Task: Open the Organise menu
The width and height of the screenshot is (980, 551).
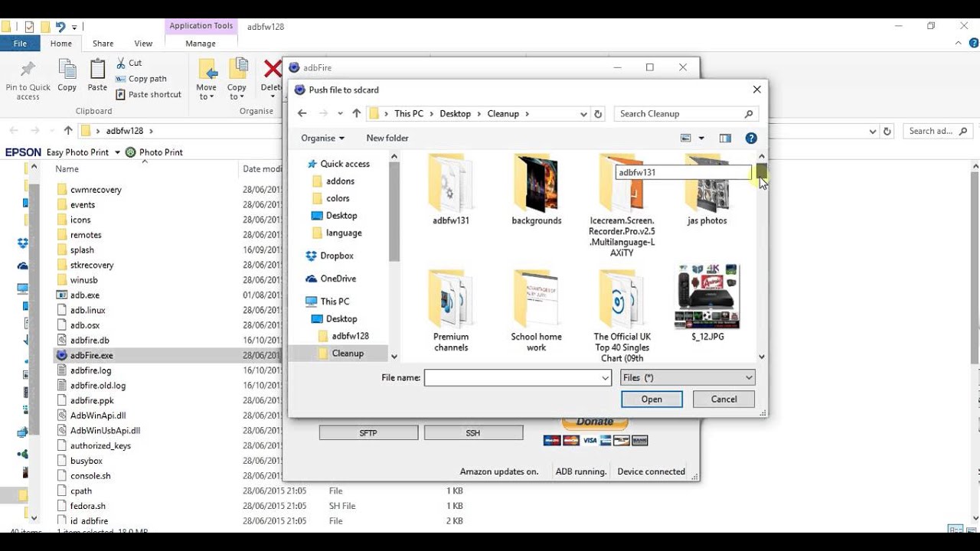Action: 322,138
